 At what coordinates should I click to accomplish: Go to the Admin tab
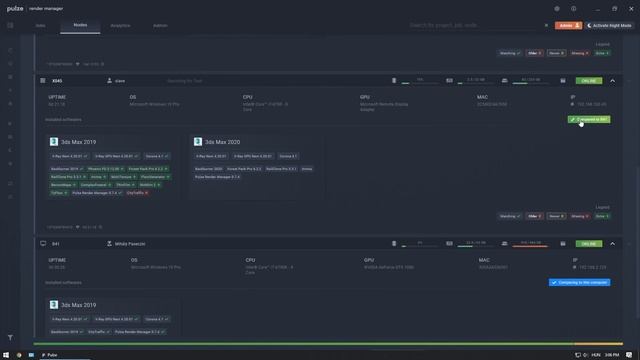point(160,25)
